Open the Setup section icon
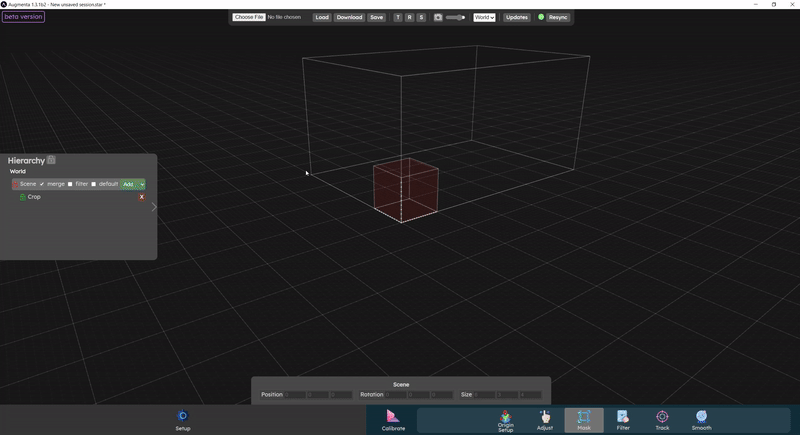800x435 pixels. click(x=182, y=418)
